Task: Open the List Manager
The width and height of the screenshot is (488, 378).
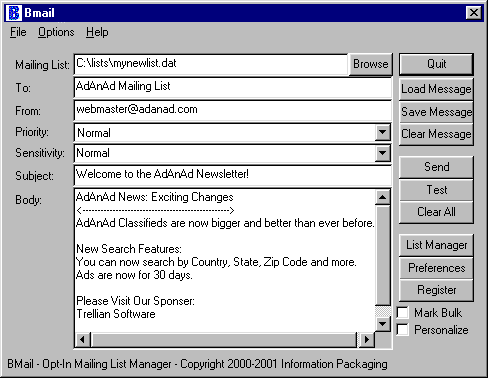Action: pyautogui.click(x=436, y=245)
